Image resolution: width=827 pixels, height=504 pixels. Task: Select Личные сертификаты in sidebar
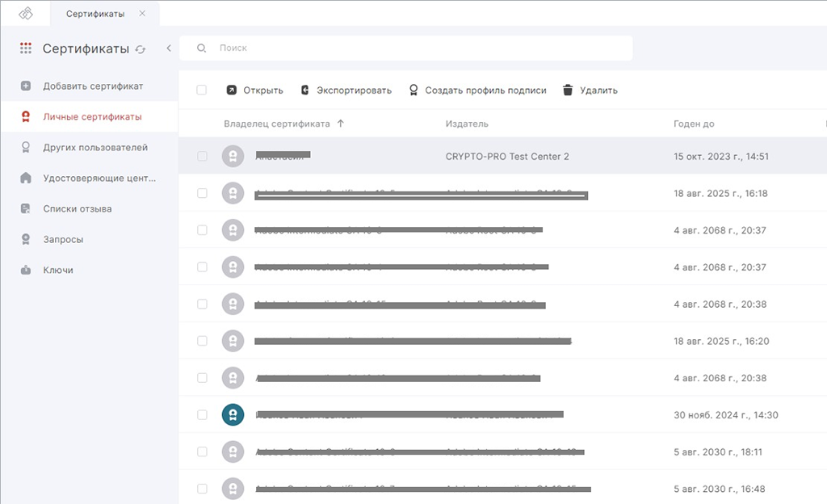click(x=92, y=116)
